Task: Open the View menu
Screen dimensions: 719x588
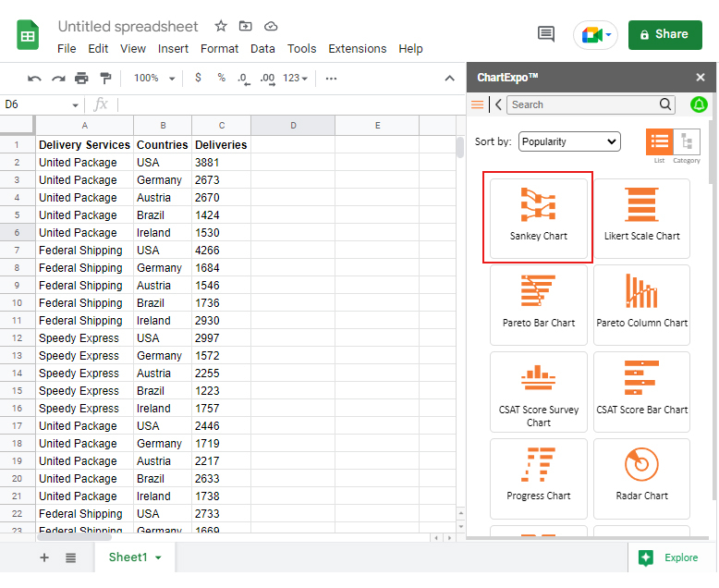Action: tap(133, 49)
